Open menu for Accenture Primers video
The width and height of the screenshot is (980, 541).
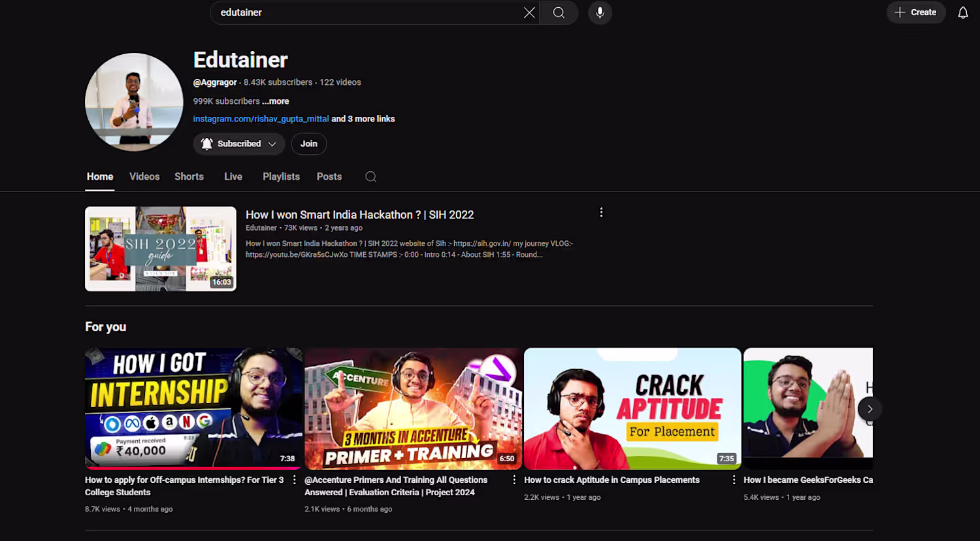tap(514, 480)
